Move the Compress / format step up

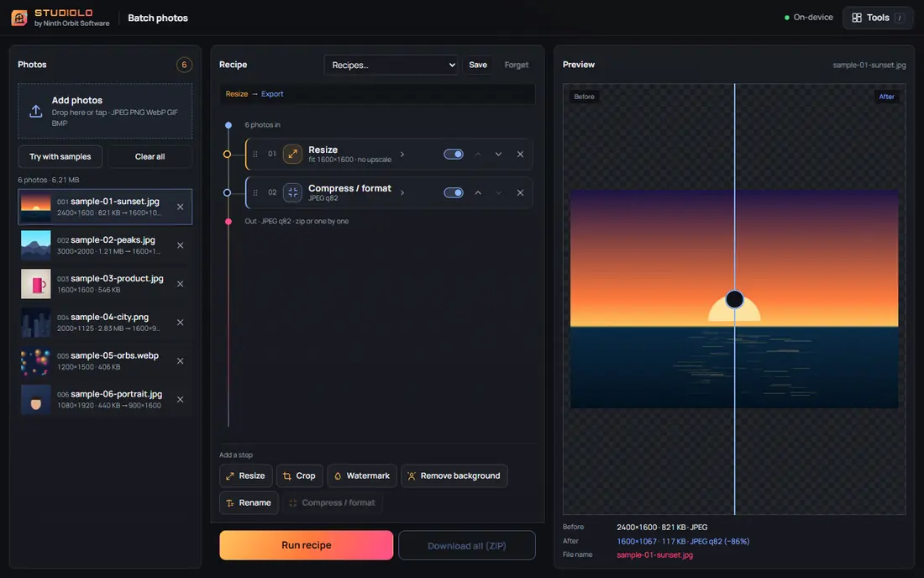tap(478, 192)
